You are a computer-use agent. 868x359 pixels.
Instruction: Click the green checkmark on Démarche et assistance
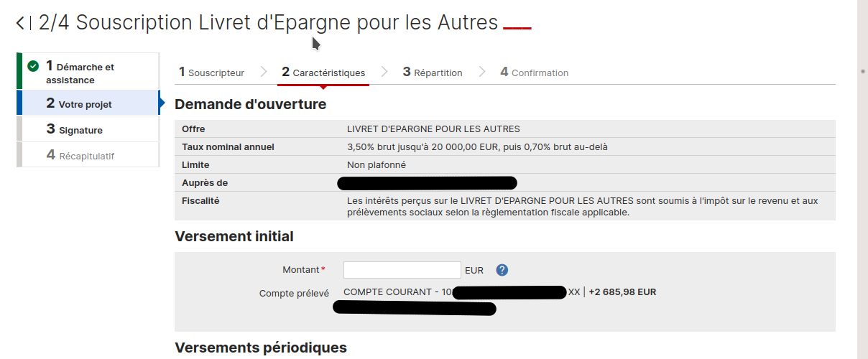pyautogui.click(x=33, y=66)
